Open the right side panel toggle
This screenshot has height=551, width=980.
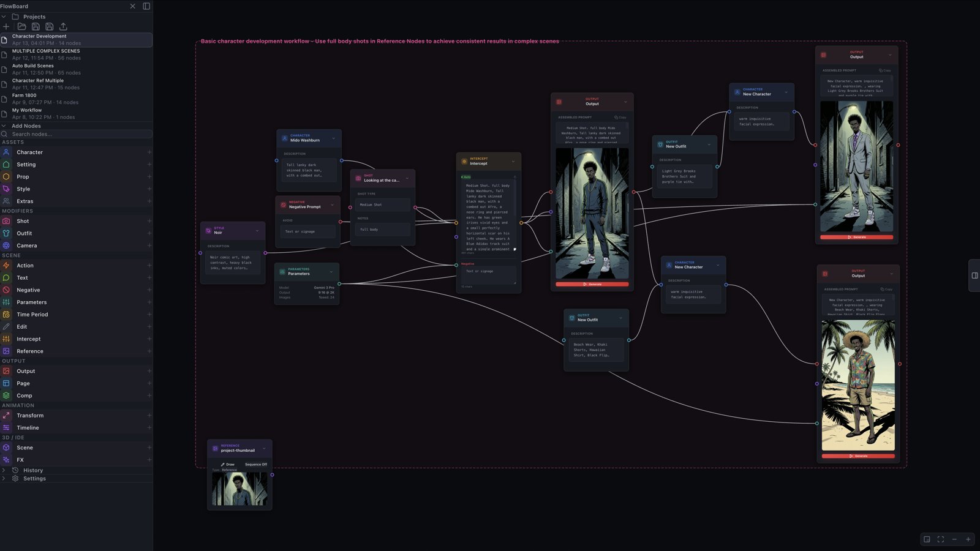pos(974,275)
